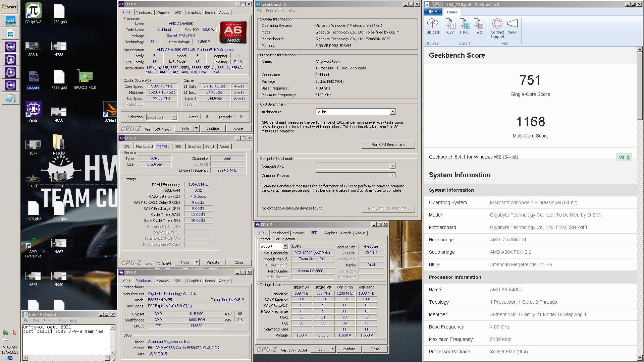
Task: Select the capture desktop icon
Action: click(33, 80)
